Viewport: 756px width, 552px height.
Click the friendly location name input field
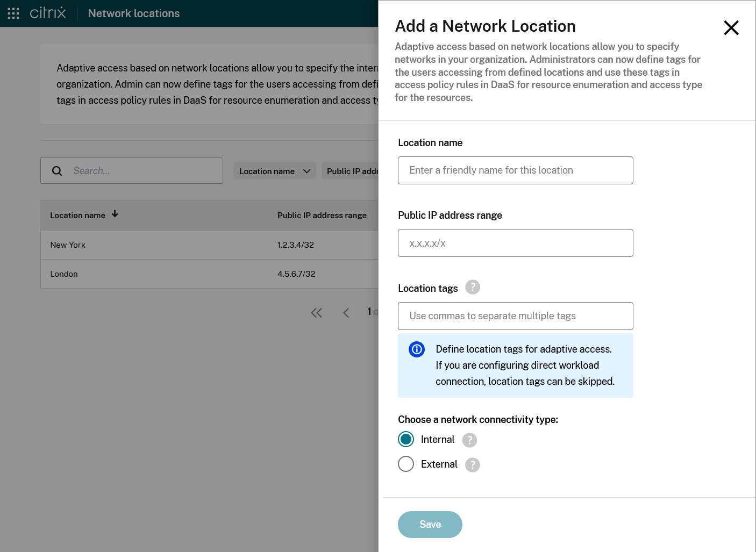[x=515, y=170]
